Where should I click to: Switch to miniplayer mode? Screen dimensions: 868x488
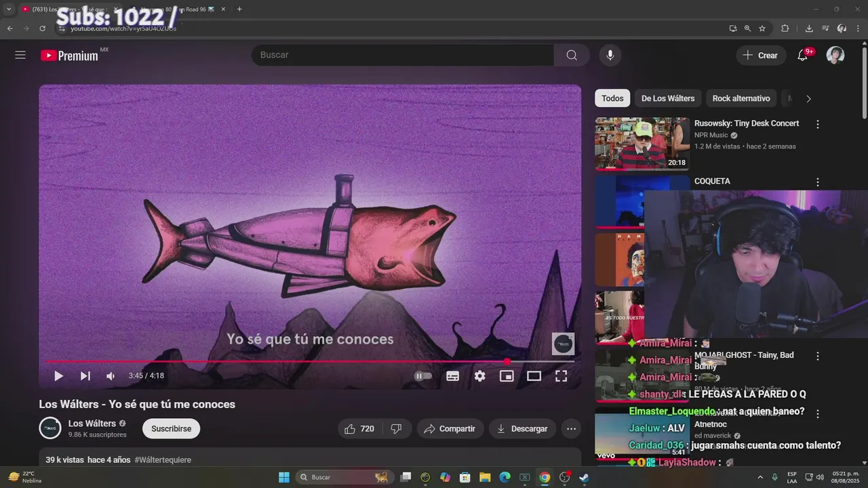[x=507, y=375]
